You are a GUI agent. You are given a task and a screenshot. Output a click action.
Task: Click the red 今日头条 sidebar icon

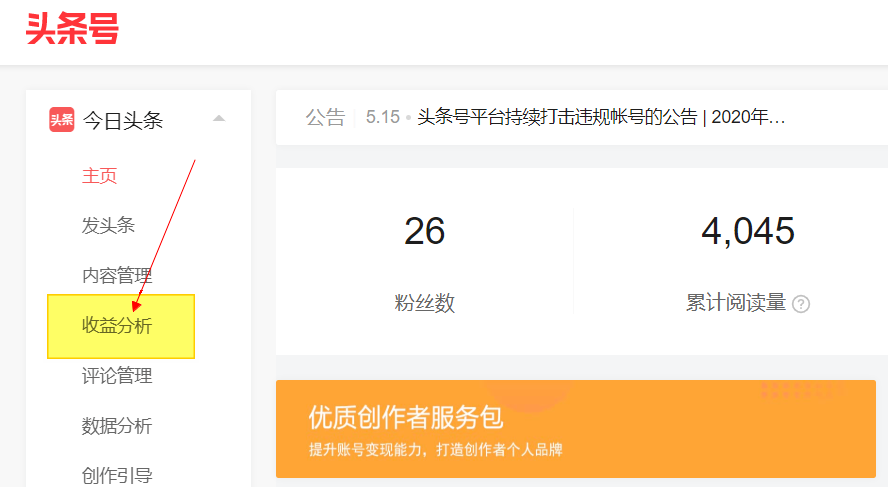[62, 120]
